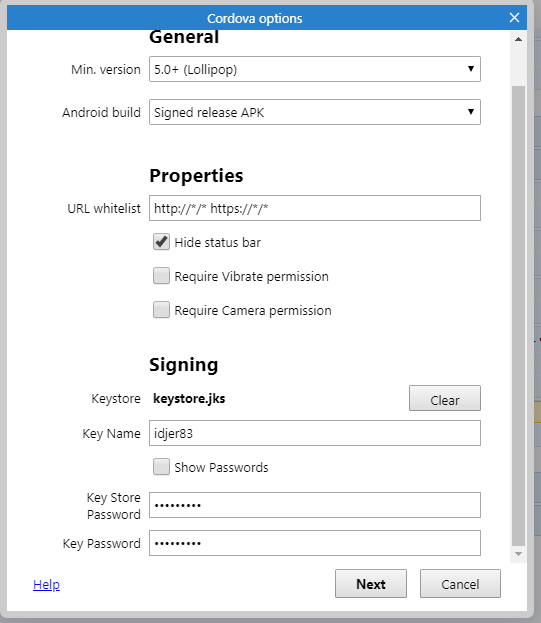This screenshot has width=541, height=623.
Task: Click the Key Store Password field
Action: pos(315,505)
